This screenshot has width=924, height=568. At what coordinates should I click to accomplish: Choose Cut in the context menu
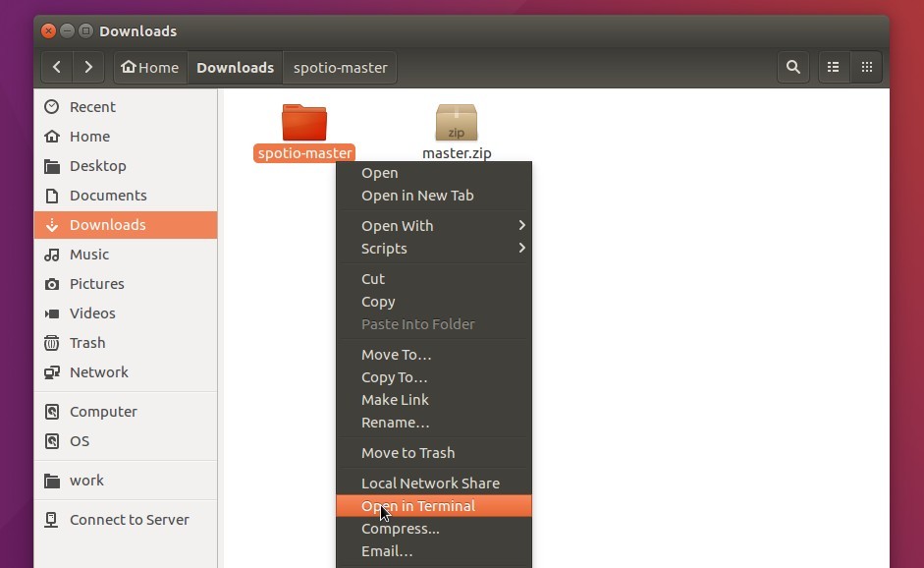434,278
